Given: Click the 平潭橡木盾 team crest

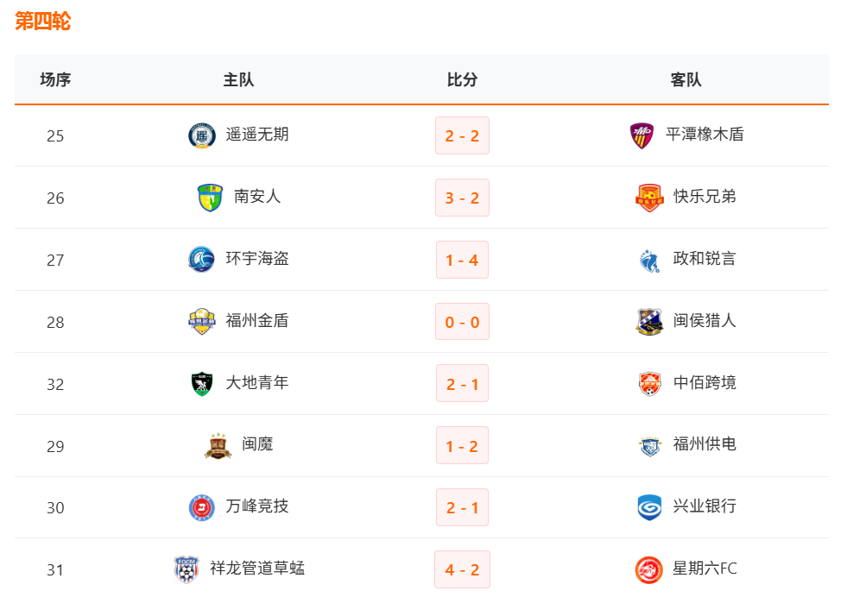Looking at the screenshot, I should click(x=642, y=135).
